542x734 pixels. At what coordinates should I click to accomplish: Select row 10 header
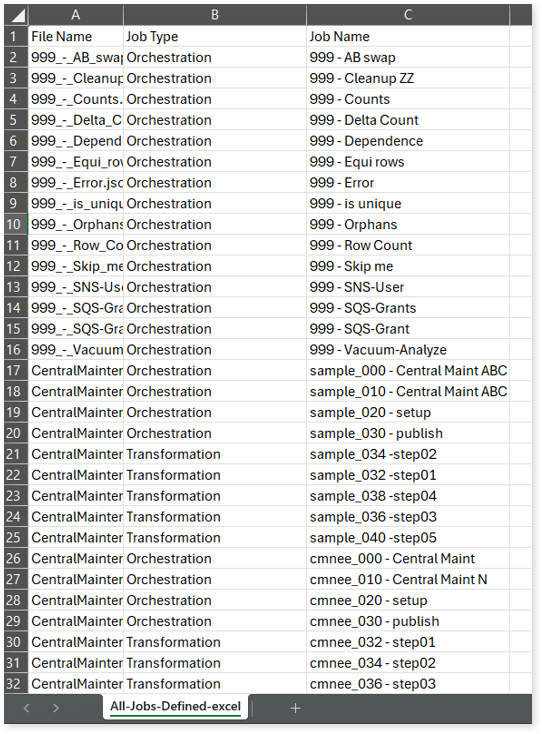click(16, 224)
